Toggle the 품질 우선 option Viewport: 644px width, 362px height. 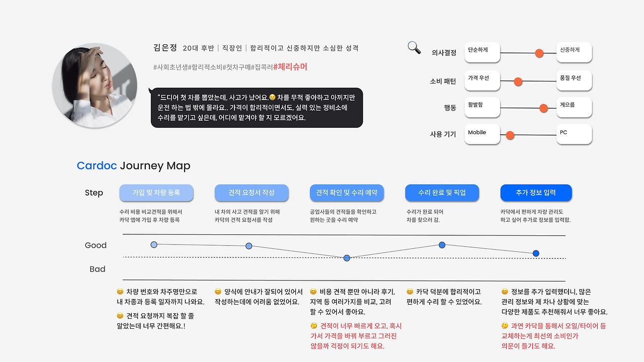(574, 80)
